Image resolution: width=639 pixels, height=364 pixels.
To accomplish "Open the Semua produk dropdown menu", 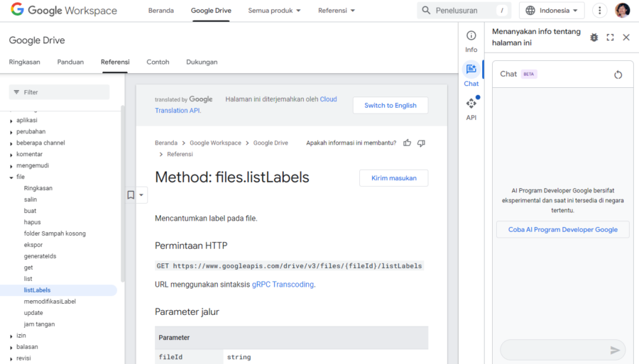I will [x=274, y=11].
